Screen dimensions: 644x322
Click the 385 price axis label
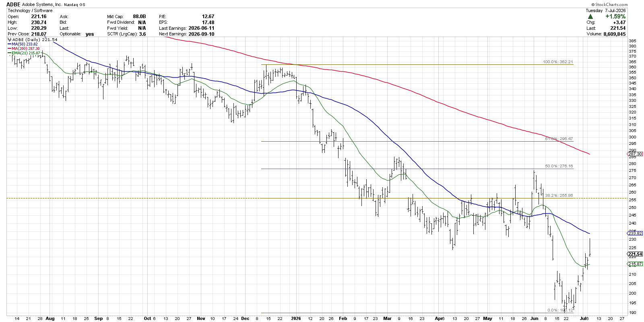click(x=632, y=41)
